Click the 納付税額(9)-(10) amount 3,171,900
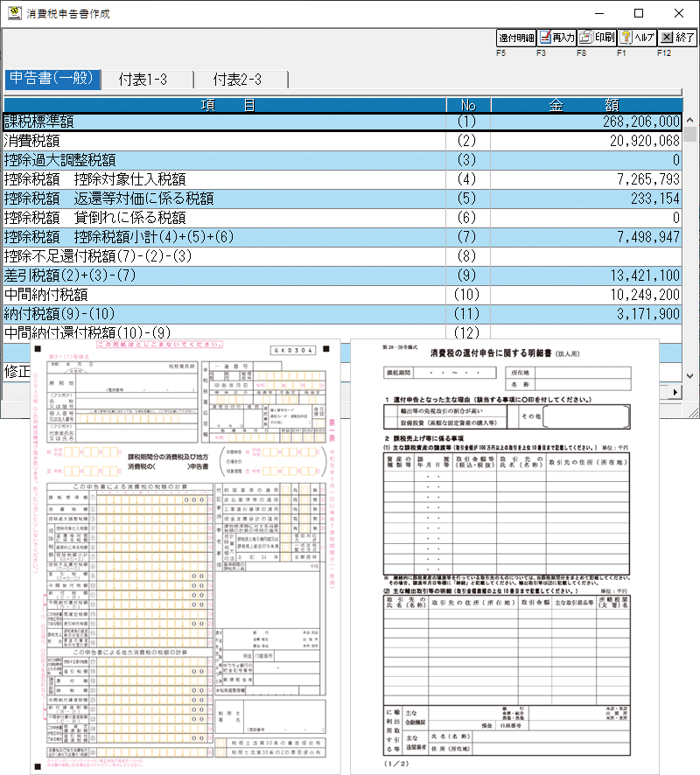This screenshot has height=775, width=700. 586,313
